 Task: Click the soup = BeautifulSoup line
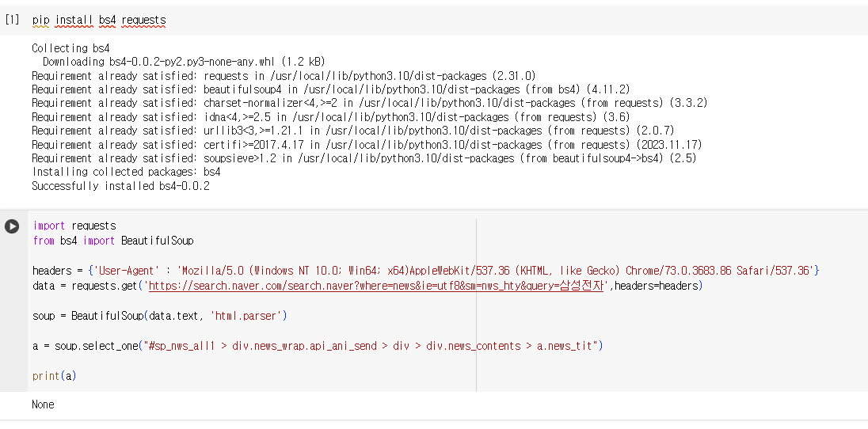(159, 316)
